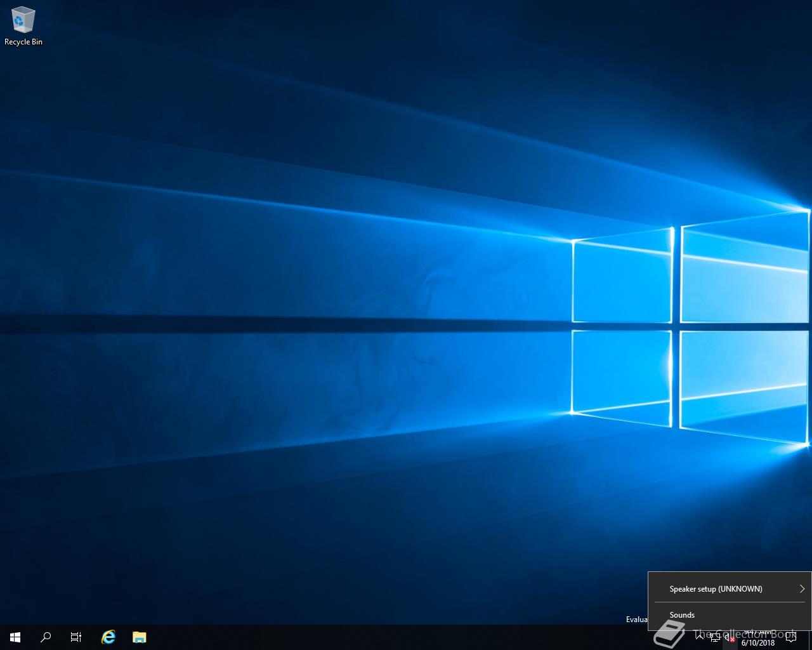Open taskbar search magnifier
The width and height of the screenshot is (812, 650).
tap(46, 637)
